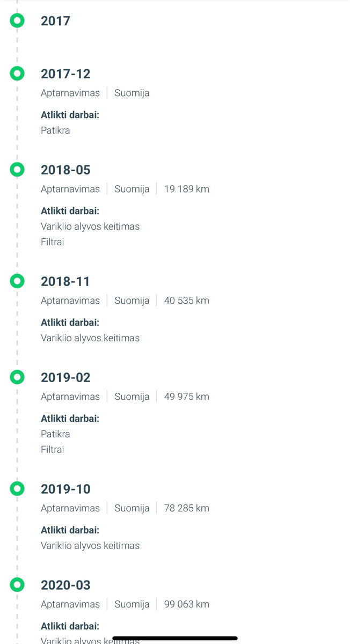Click the 2018-05 timeline marker dot
The image size is (350, 644).
pyautogui.click(x=17, y=170)
